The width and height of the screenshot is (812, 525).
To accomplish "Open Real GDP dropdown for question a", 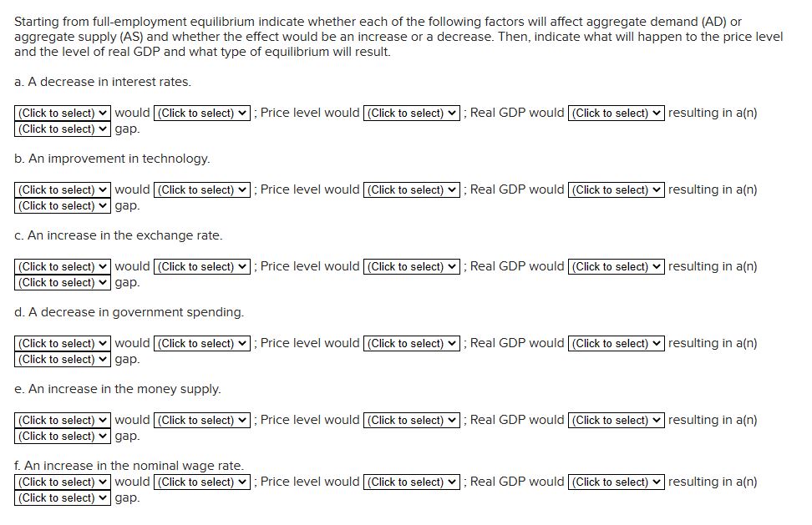I will tap(614, 112).
